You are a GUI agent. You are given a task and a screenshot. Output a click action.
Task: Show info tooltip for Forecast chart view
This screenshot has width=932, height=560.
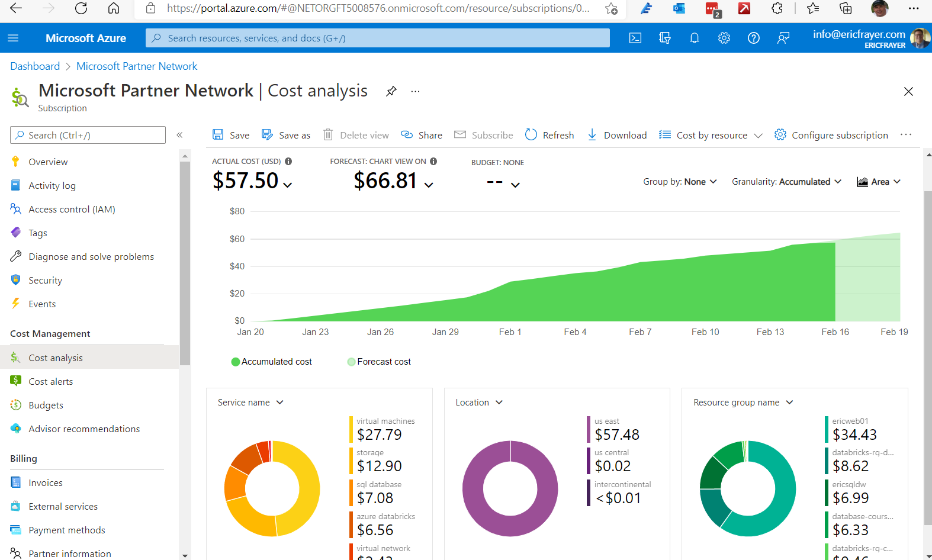click(433, 161)
